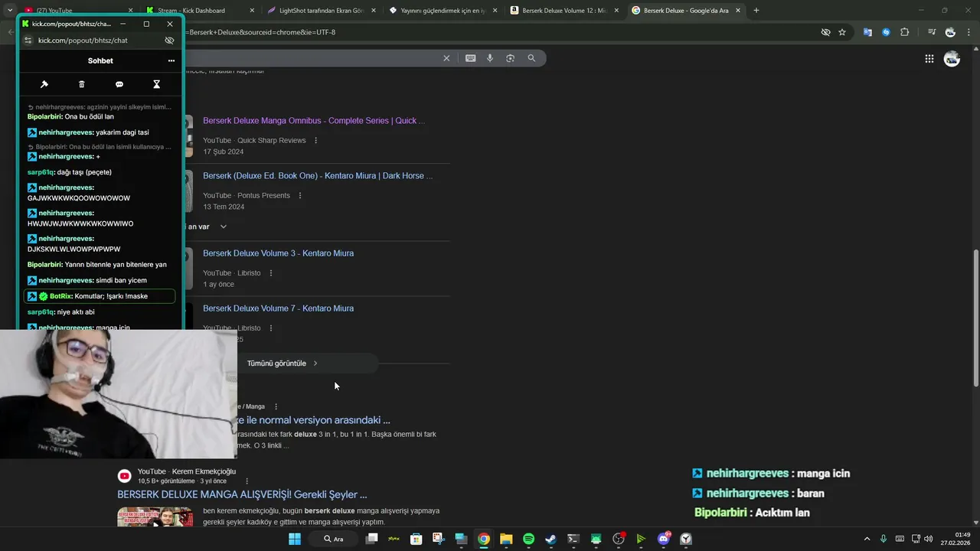Image resolution: width=980 pixels, height=551 pixels.
Task: Open more options for Pontus Presents result
Action: (x=300, y=195)
